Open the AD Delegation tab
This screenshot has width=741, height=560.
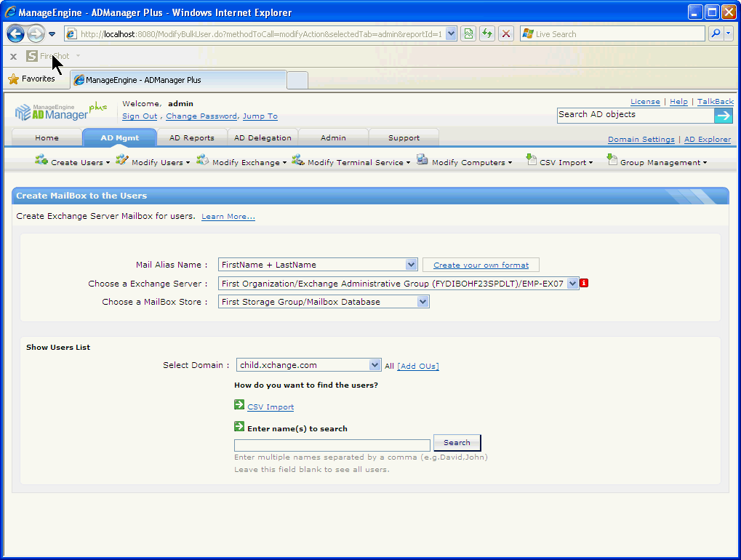tap(263, 137)
